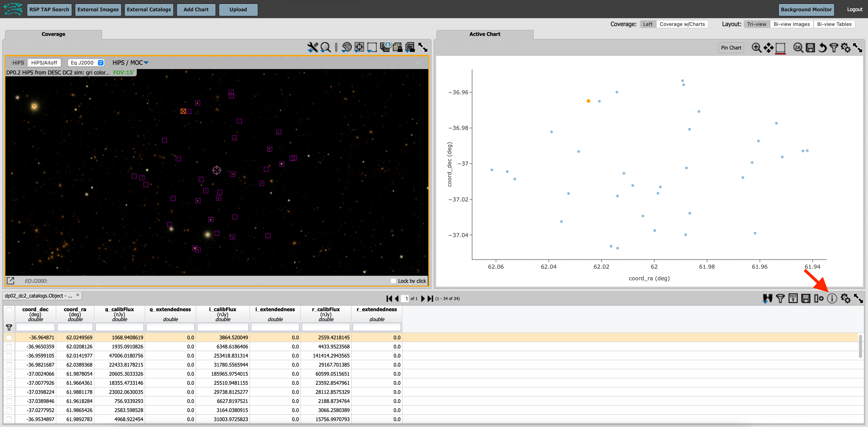
Task: Select the chart pan arrows tool
Action: [x=769, y=47]
